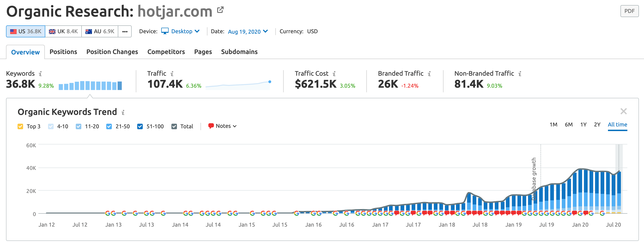
Task: Switch to the Subdomains tab
Action: [x=239, y=52]
